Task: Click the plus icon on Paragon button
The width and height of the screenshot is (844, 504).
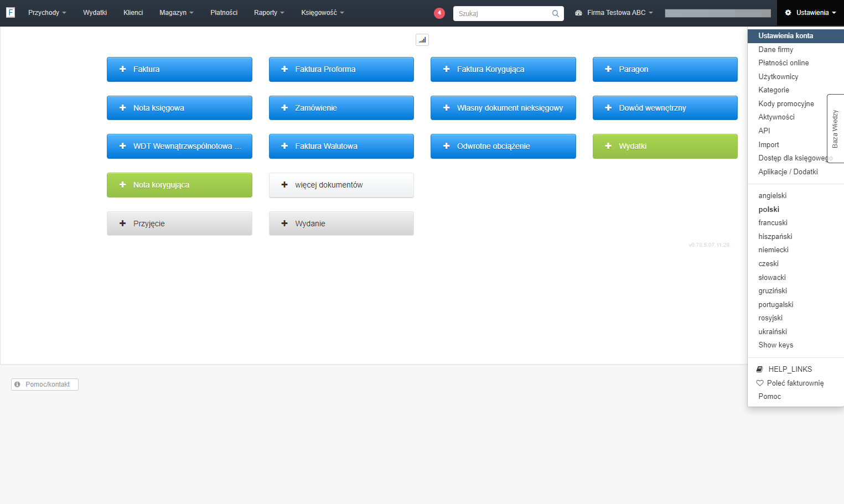Action: coord(608,69)
